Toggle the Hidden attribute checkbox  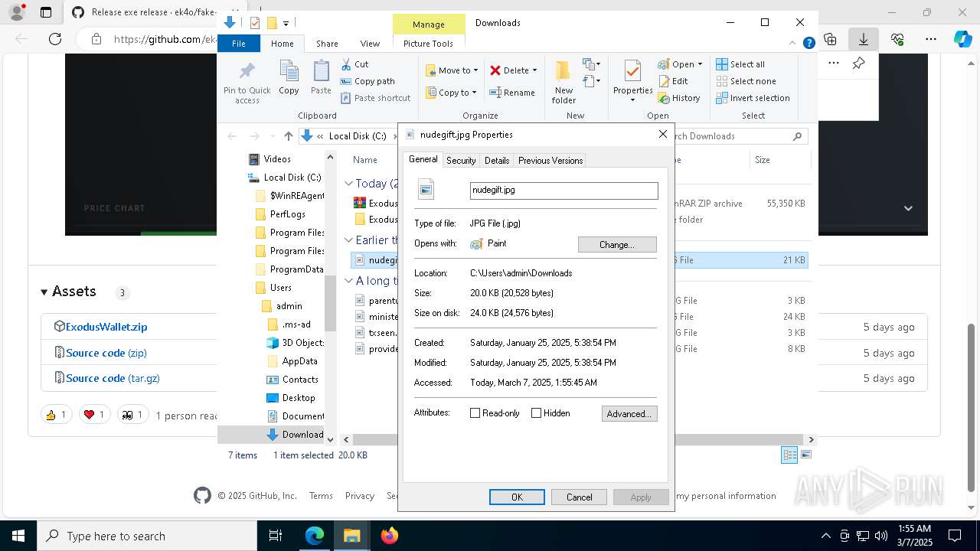point(536,413)
